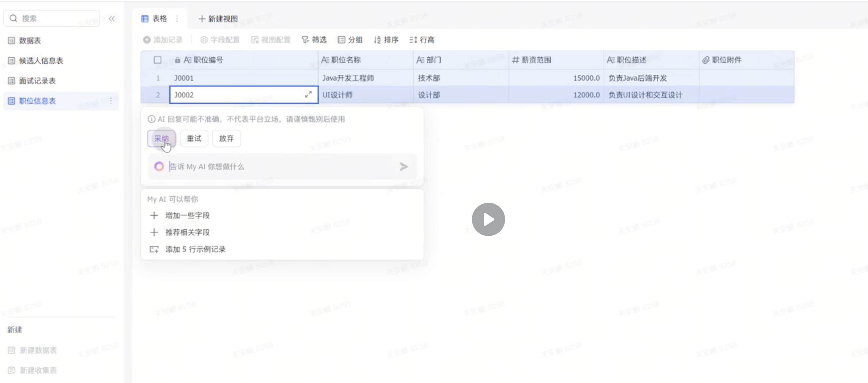Click 添加记录 to add a record
This screenshot has height=383, width=868.
click(163, 40)
